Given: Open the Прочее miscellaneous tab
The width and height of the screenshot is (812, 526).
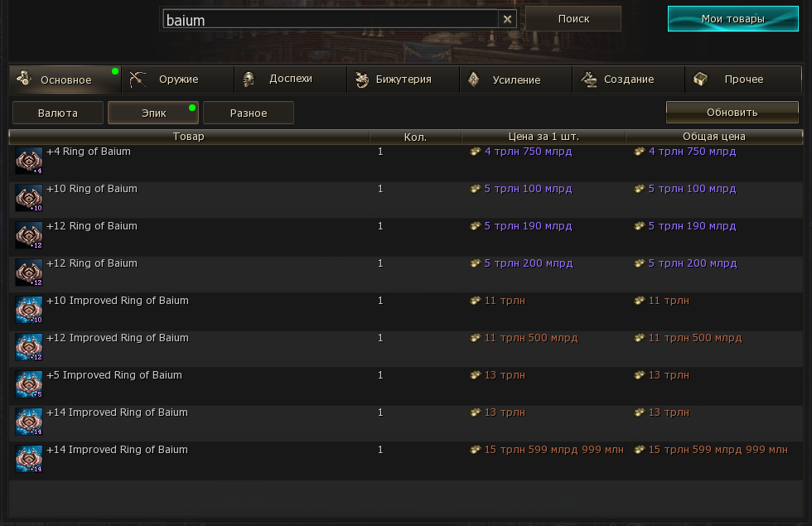Looking at the screenshot, I should point(743,80).
